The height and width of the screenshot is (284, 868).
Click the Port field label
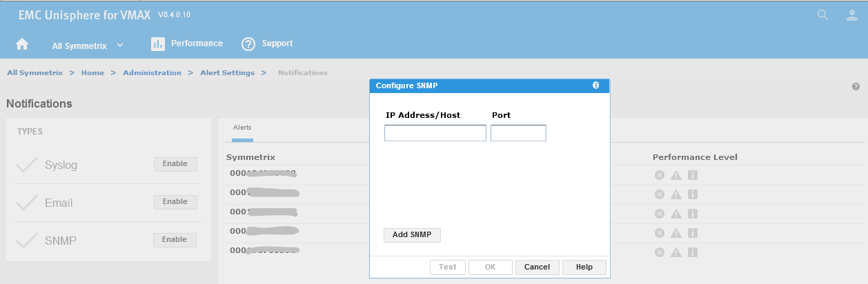(502, 115)
